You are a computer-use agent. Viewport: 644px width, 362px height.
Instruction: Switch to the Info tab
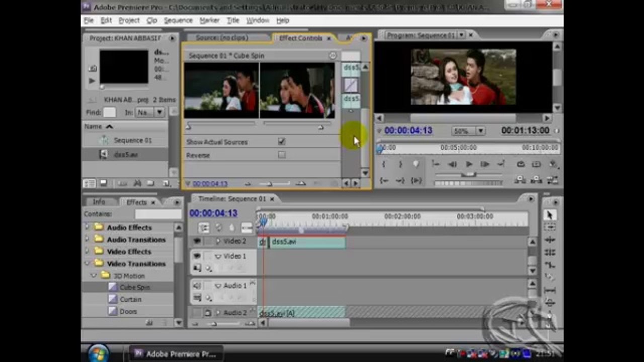99,202
